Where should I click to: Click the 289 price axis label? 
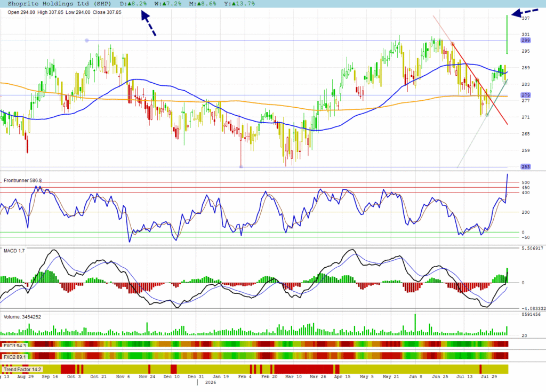[525, 68]
